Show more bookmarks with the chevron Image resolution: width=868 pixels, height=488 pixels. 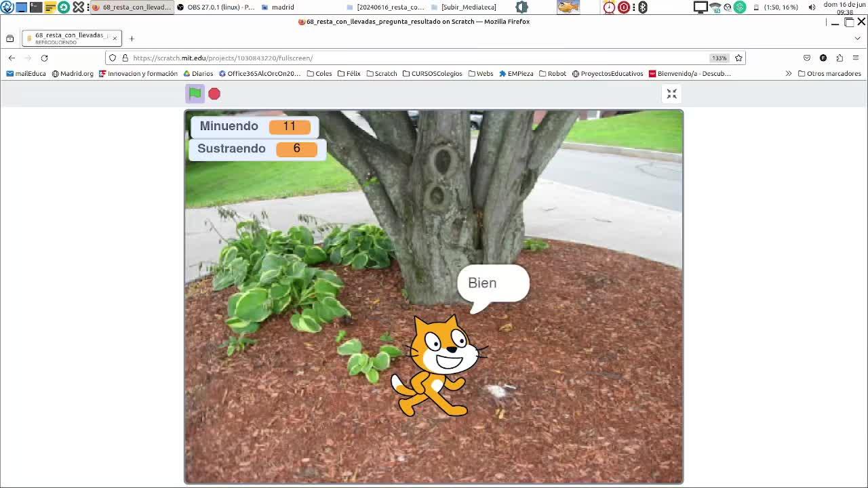tap(788, 74)
